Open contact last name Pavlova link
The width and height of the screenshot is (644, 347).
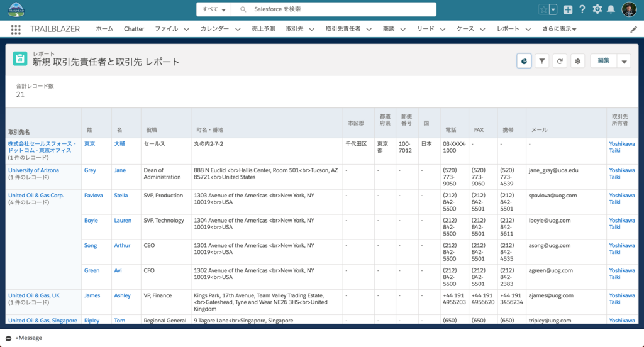click(94, 195)
